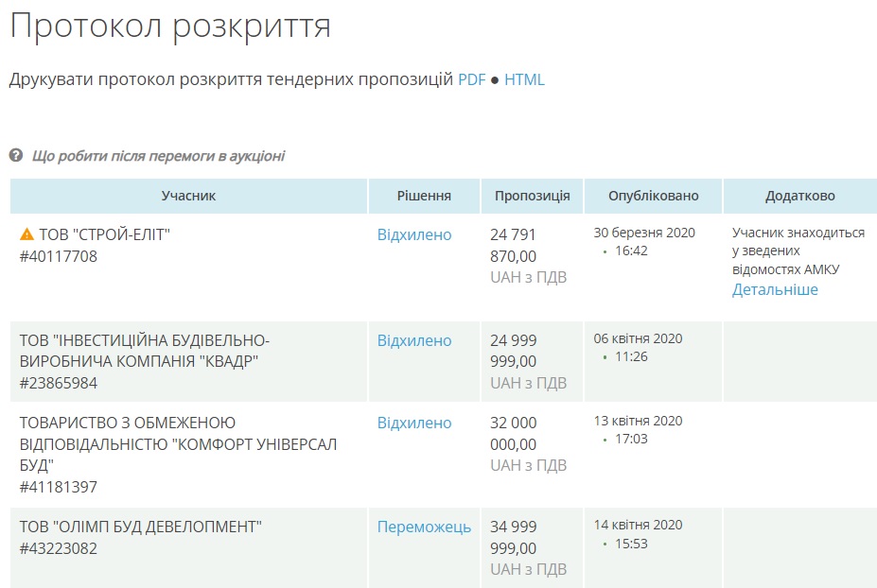The image size is (877, 588).
Task: Open Переможець decision for ОЛІМП БУД ДЕВЕЛОПМЕНТ
Action: pos(424,527)
